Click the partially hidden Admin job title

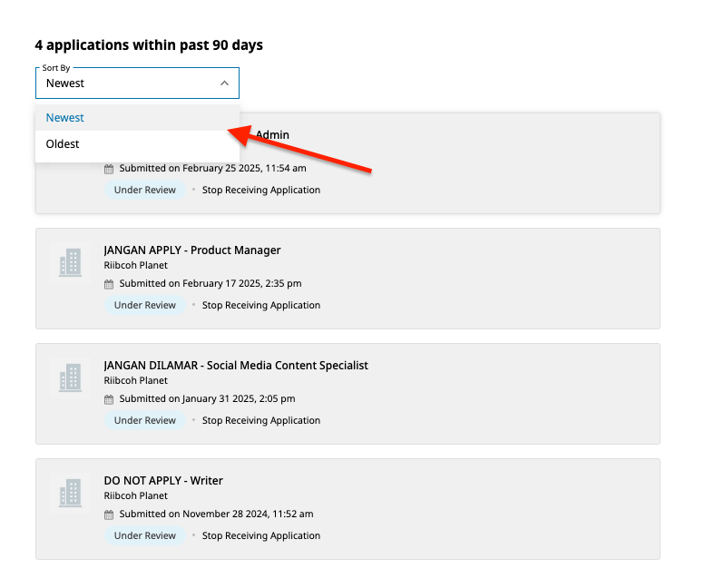272,135
